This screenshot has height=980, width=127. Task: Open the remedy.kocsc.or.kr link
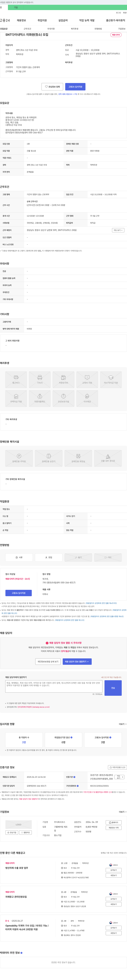coord(33,707)
